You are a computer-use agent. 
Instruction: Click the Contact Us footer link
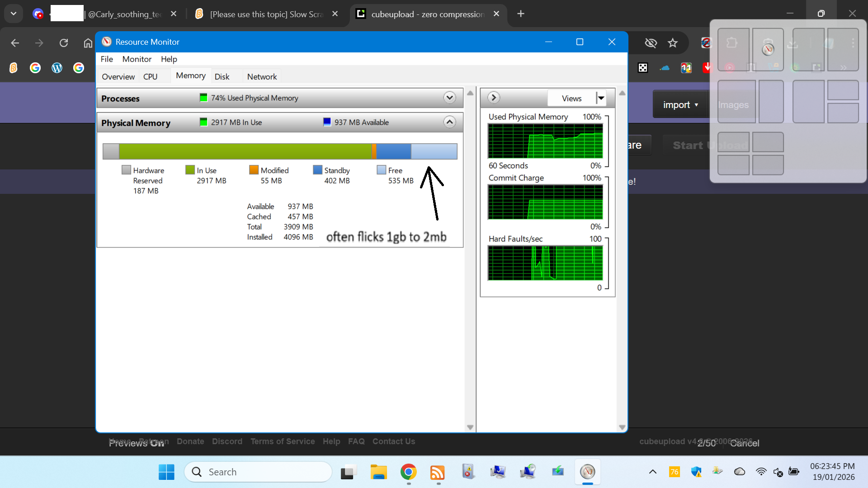[393, 441]
